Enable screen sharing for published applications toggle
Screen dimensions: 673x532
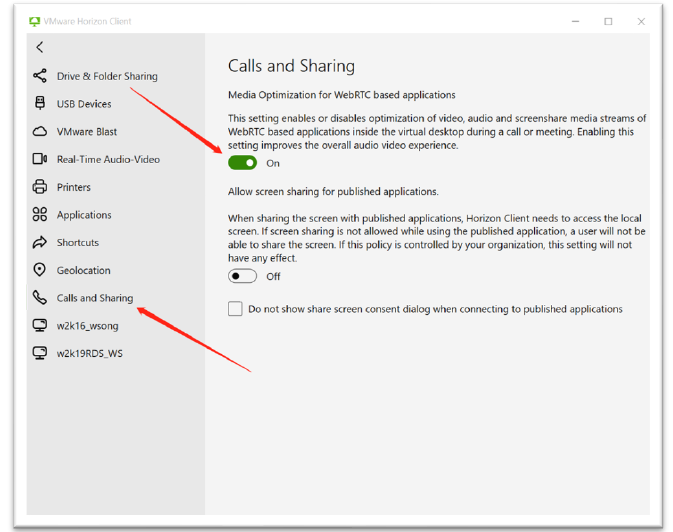[242, 276]
